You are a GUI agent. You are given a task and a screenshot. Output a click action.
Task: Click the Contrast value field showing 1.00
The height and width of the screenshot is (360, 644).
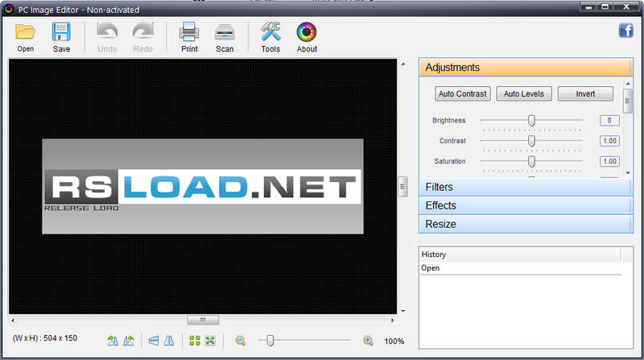point(609,141)
